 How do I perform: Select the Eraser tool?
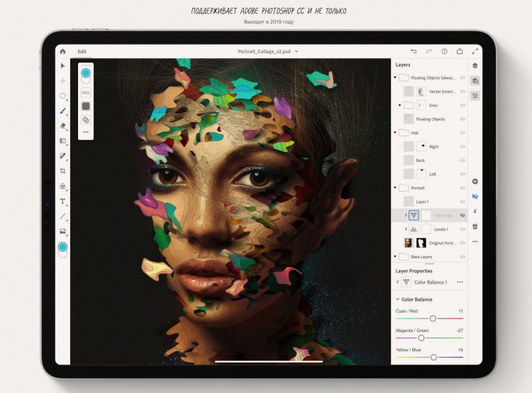coord(62,126)
